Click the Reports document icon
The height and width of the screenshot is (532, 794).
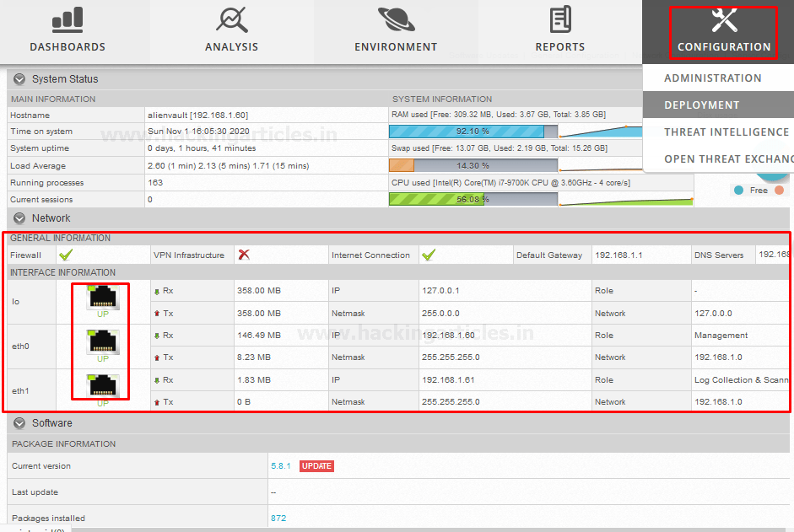559,20
